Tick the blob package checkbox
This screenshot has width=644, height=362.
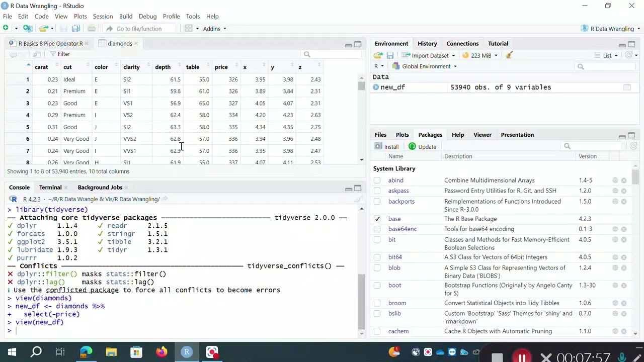coord(377,268)
